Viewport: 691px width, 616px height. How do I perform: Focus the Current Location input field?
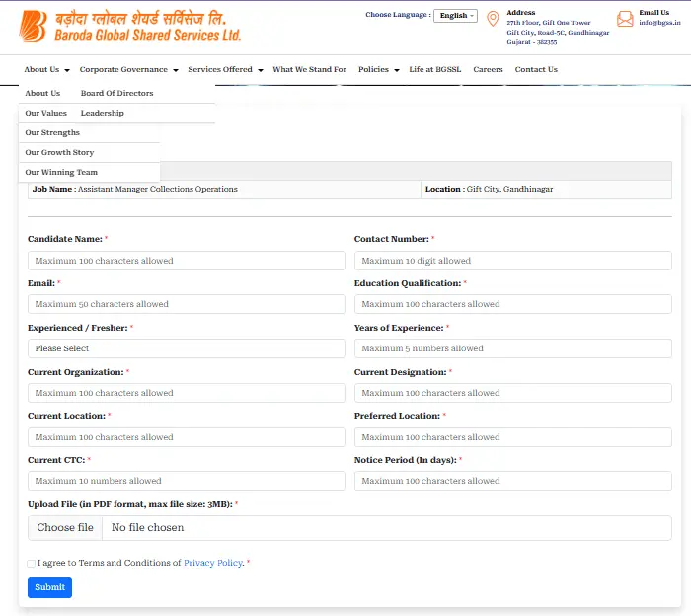pyautogui.click(x=186, y=437)
